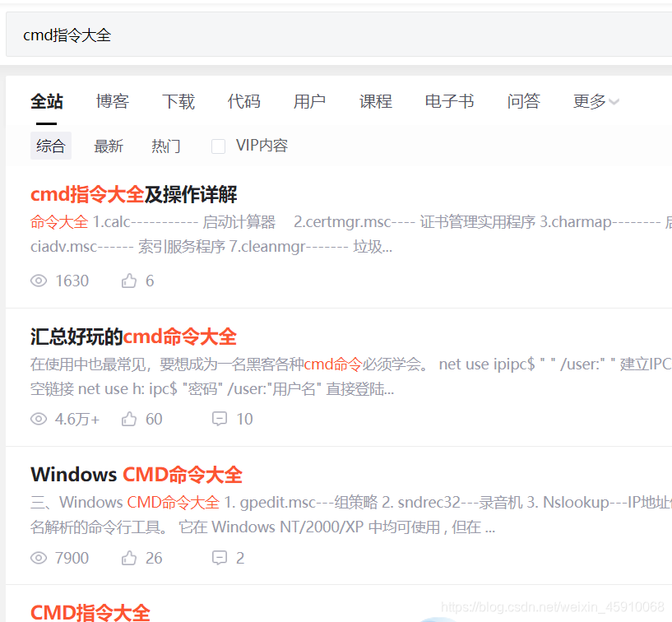
Task: Click the snippet line starting 在使用中也最常见
Action: pyautogui.click(x=351, y=364)
